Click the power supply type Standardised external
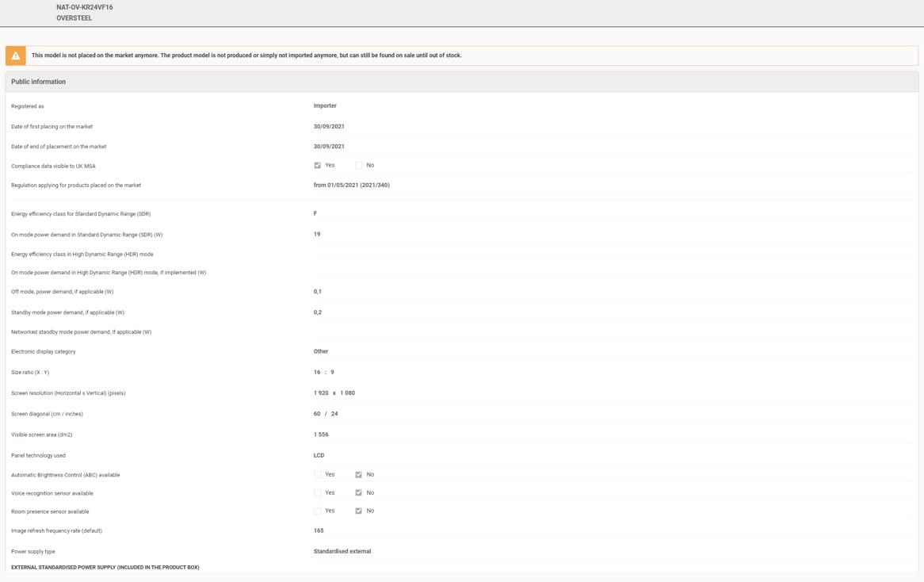924x582 pixels. point(342,552)
